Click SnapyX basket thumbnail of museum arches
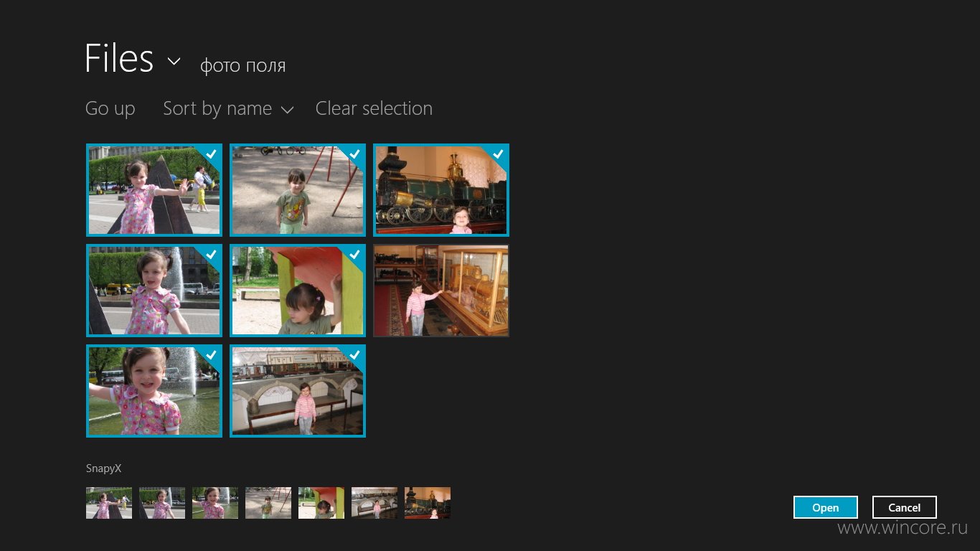Screen dimensions: 980x551 (374, 503)
